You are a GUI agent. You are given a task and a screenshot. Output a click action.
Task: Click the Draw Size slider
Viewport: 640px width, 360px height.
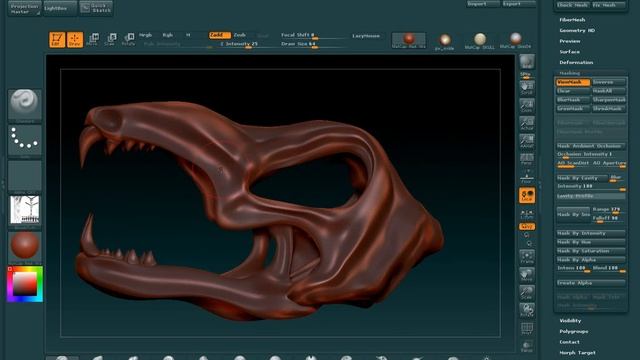[x=312, y=44]
